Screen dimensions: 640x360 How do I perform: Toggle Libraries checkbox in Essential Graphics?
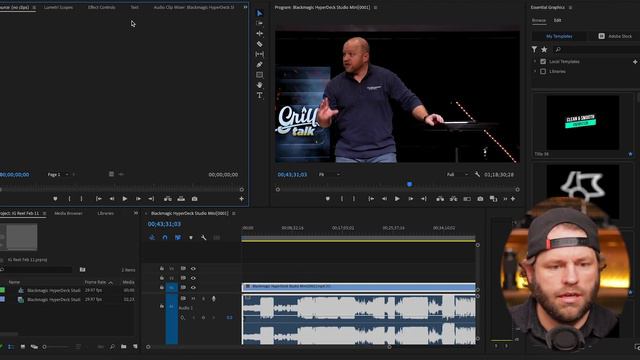[x=543, y=71]
